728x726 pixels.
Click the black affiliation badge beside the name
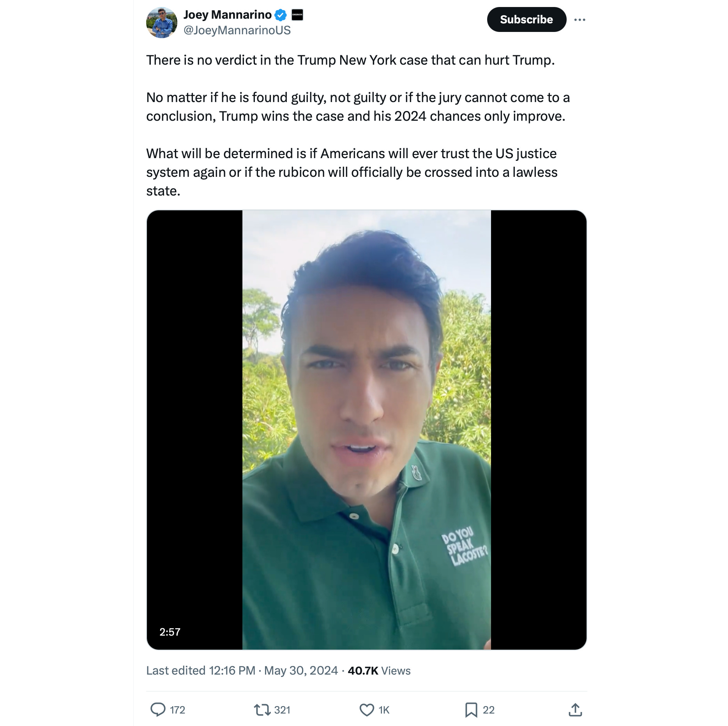coord(297,15)
